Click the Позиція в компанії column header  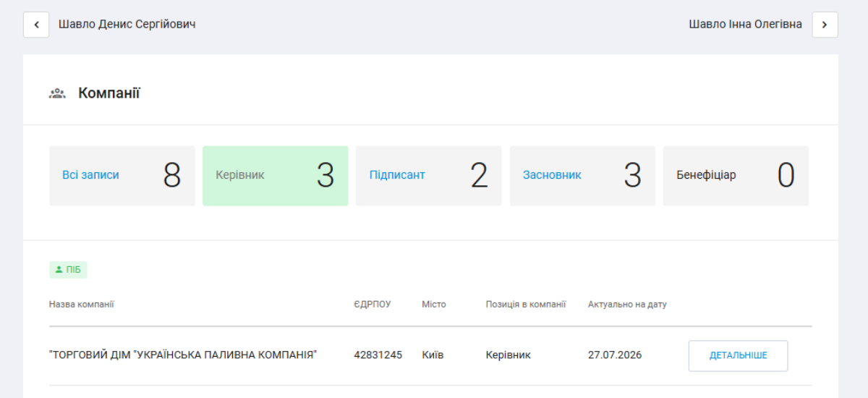click(x=526, y=305)
